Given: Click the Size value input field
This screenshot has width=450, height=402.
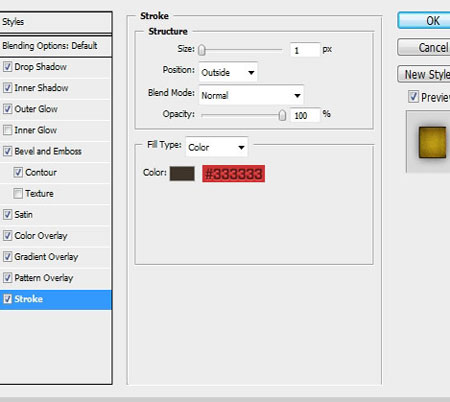Looking at the screenshot, I should pyautogui.click(x=305, y=50).
